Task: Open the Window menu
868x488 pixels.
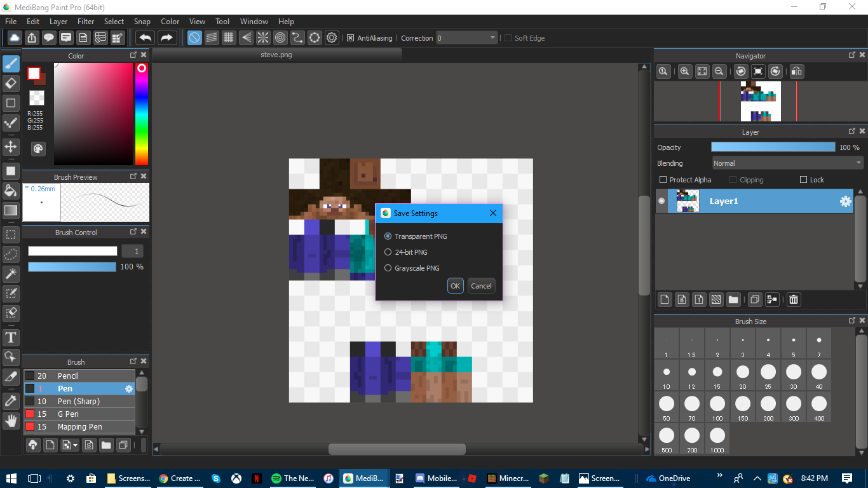Action: pyautogui.click(x=254, y=22)
